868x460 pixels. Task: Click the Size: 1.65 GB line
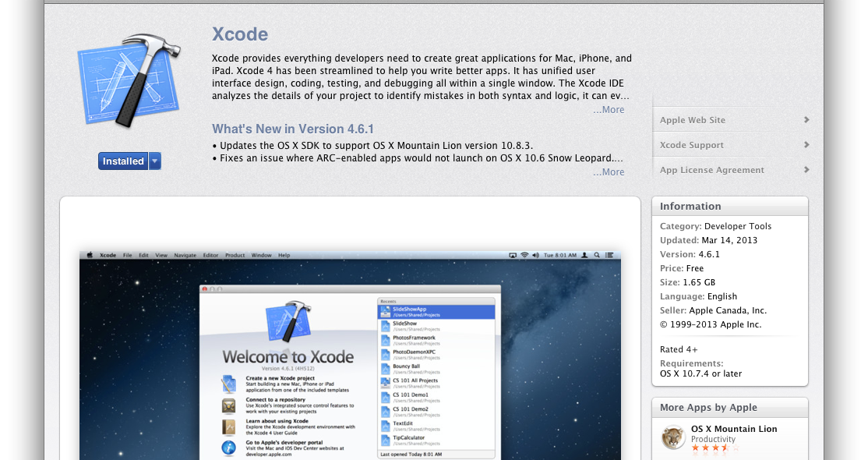(x=687, y=282)
